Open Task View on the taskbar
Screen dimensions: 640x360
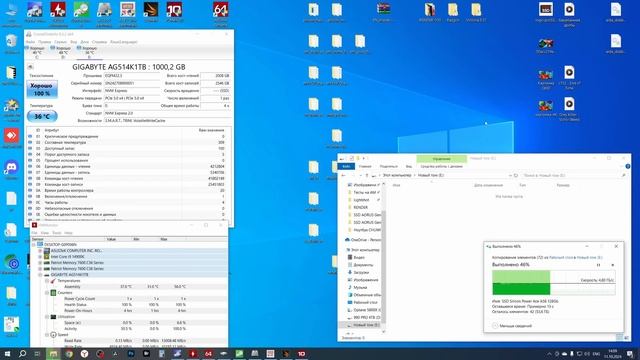point(37,353)
